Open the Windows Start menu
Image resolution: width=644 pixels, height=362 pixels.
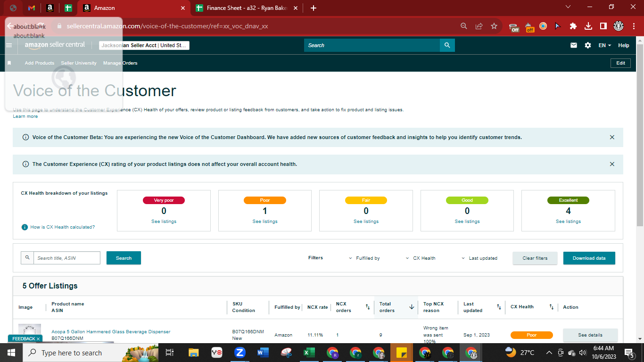point(11,353)
